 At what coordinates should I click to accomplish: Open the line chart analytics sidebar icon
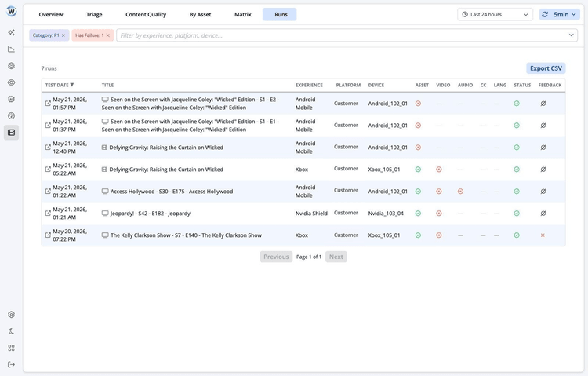[11, 49]
